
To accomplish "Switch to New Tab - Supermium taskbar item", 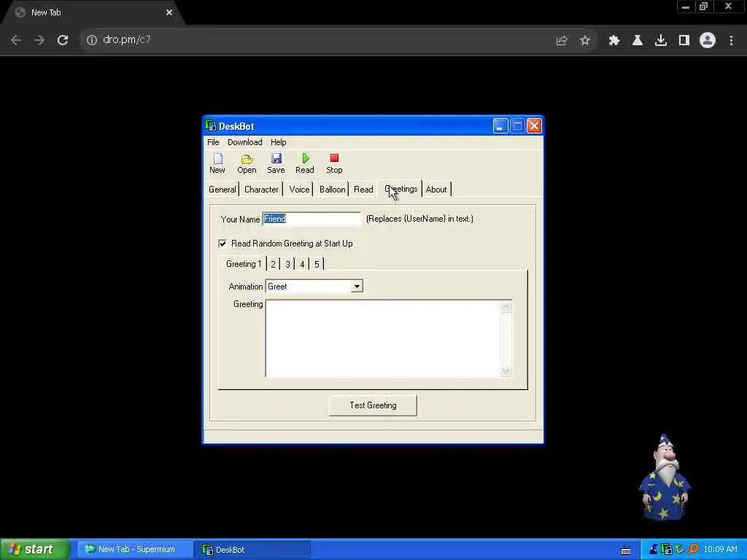I will [133, 550].
